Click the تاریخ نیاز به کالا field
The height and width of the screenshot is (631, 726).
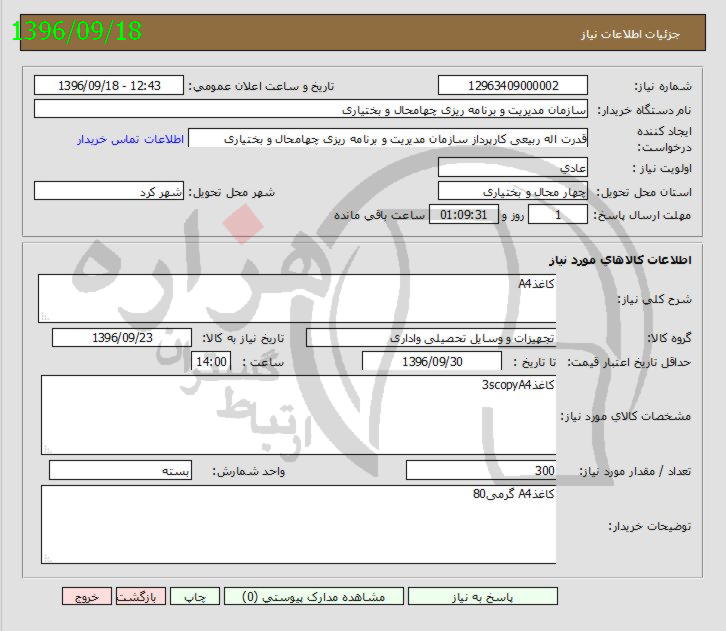122,338
